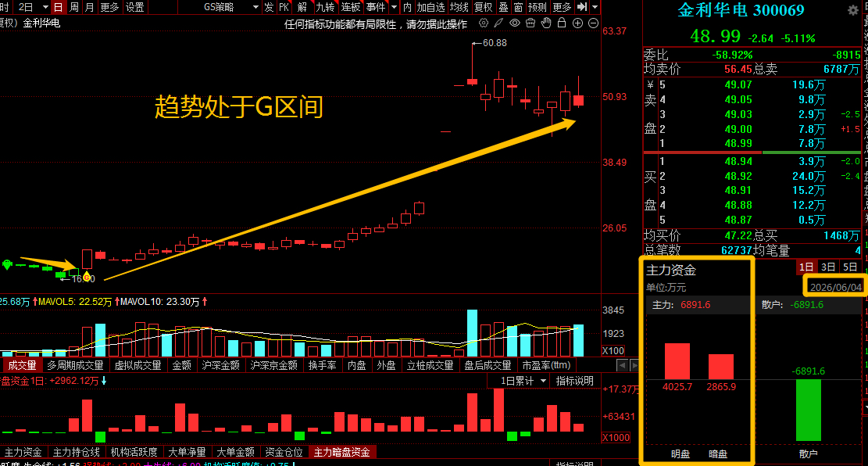The height and width of the screenshot is (466, 868).
Task: Click the X100 volume scale label
Action: coord(613,351)
